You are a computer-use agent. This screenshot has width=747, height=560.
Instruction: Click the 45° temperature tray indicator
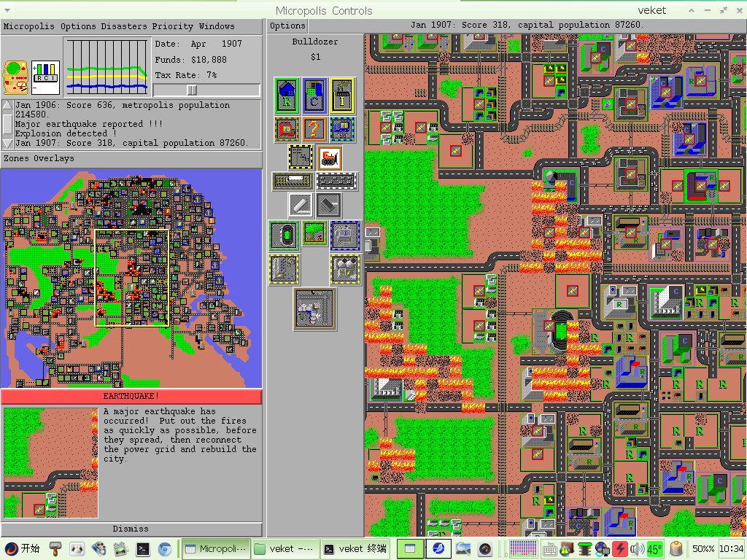[x=654, y=549]
